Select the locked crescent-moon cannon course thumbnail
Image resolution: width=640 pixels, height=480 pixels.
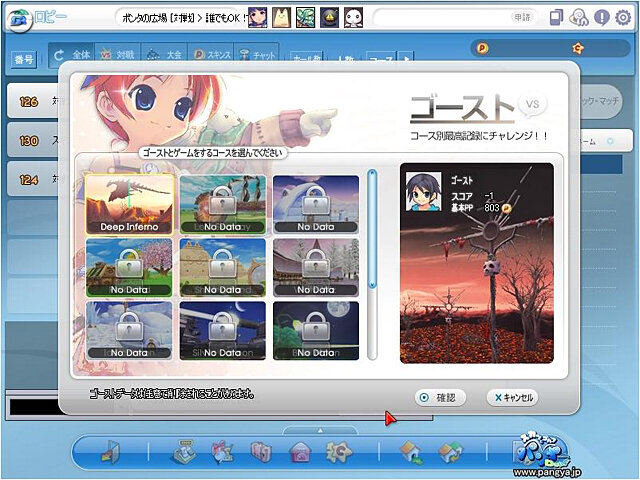[x=222, y=330]
